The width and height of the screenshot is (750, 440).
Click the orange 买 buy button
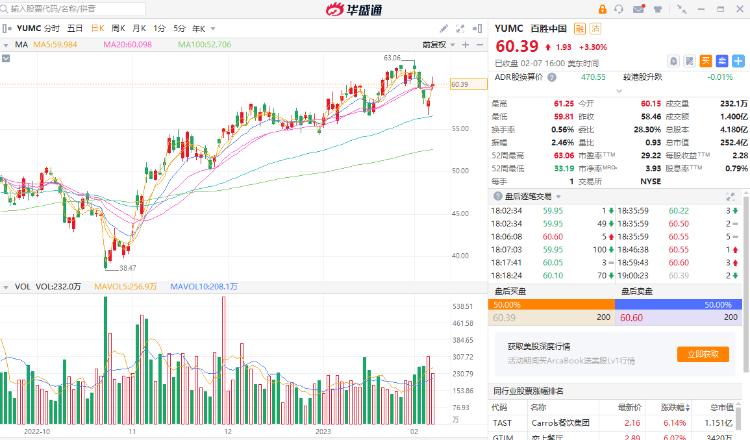[706, 61]
